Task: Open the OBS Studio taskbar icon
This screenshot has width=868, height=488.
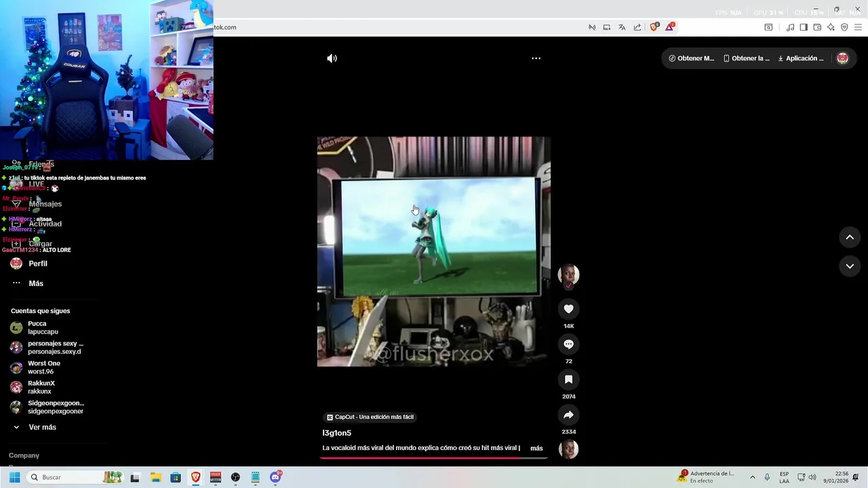Action: click(x=235, y=477)
